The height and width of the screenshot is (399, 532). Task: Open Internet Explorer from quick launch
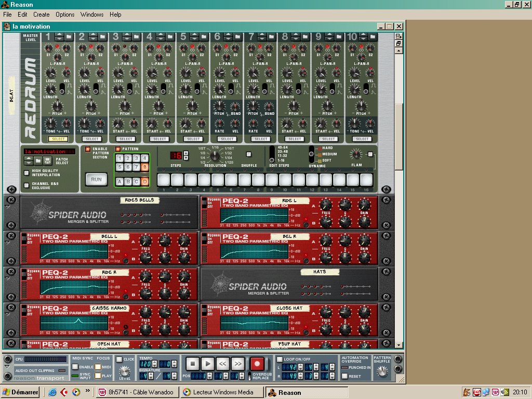click(x=52, y=392)
